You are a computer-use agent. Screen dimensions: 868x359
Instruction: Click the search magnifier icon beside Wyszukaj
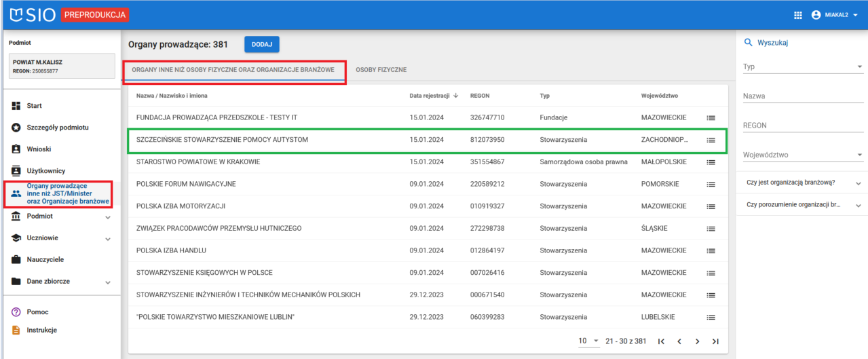pos(749,43)
